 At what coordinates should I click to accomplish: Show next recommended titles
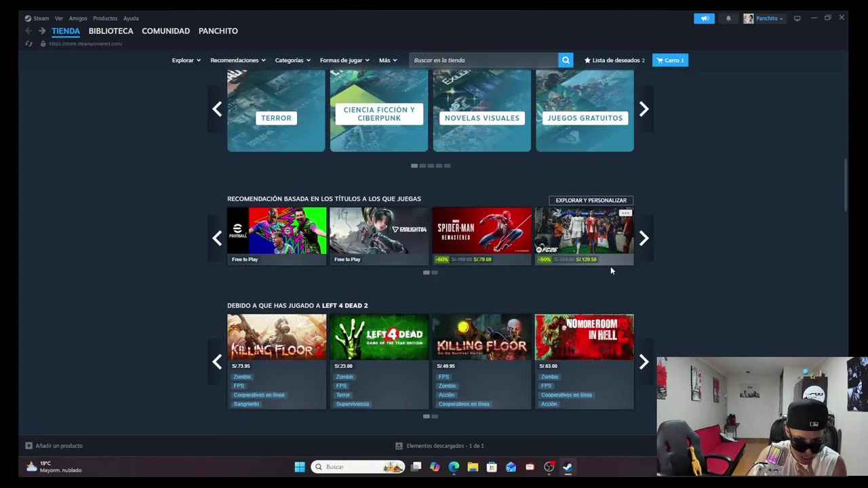point(644,238)
